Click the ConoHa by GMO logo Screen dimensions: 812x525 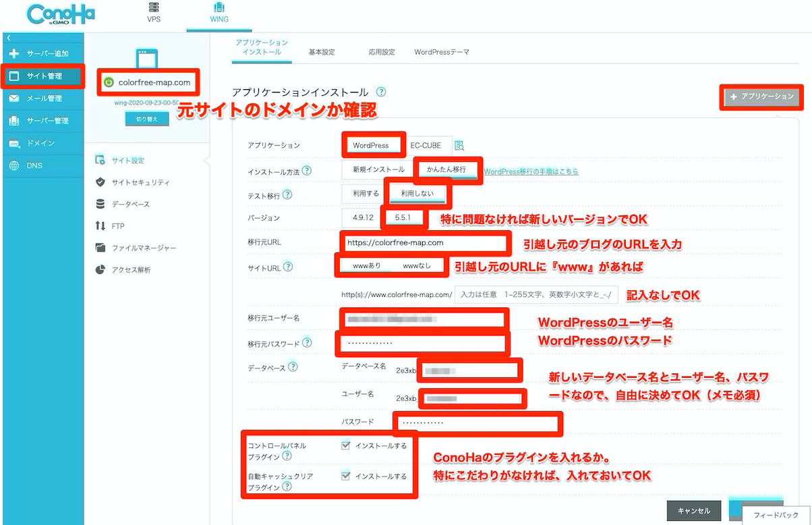tap(61, 13)
